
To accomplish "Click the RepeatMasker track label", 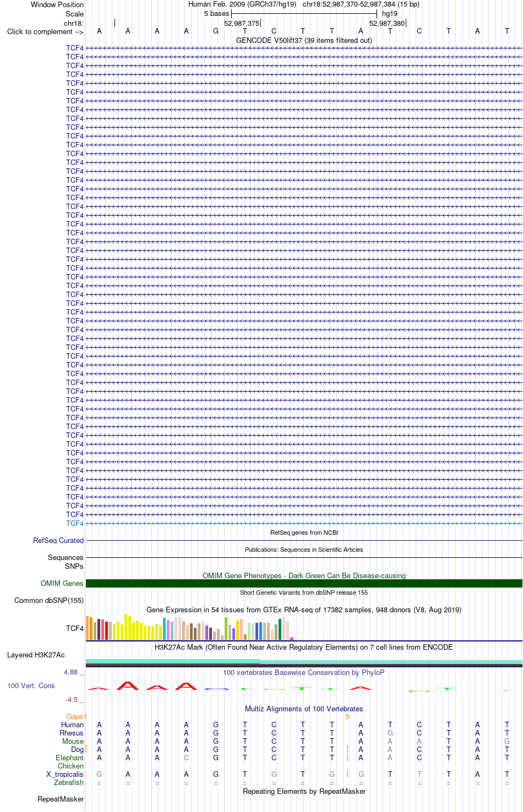I will click(61, 799).
